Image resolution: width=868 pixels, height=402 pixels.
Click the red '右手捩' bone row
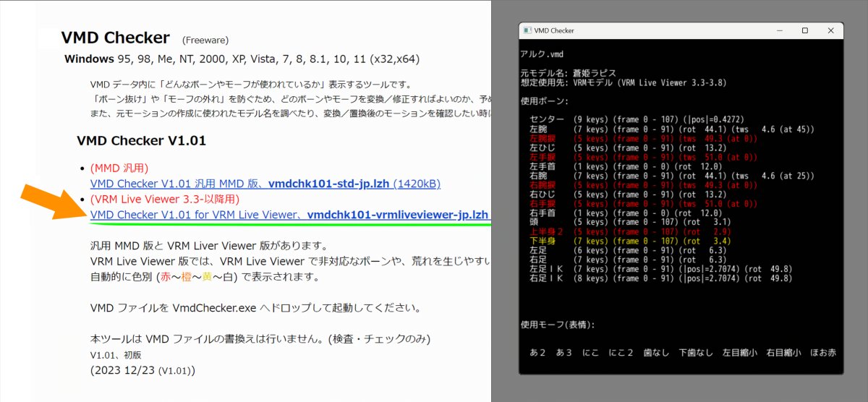pyautogui.click(x=644, y=204)
